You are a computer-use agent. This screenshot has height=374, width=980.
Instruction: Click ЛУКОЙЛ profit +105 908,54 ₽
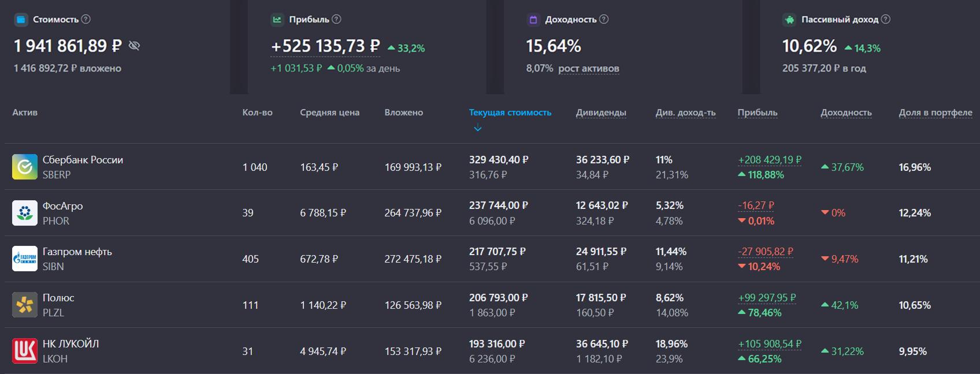coord(770,344)
